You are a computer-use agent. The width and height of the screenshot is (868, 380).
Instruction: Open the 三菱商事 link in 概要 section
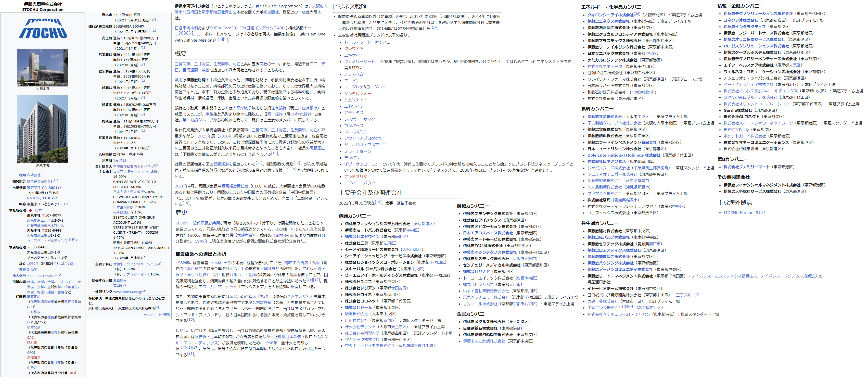[183, 64]
